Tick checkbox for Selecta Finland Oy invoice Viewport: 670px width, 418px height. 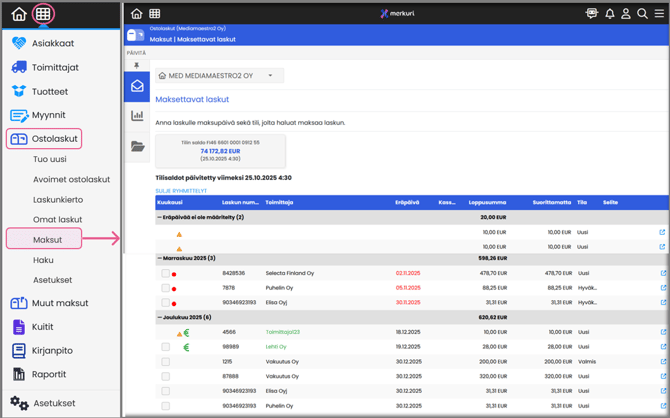(x=166, y=273)
